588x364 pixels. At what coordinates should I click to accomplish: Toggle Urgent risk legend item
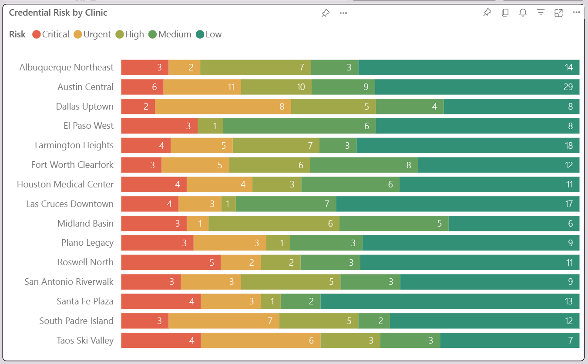click(92, 34)
